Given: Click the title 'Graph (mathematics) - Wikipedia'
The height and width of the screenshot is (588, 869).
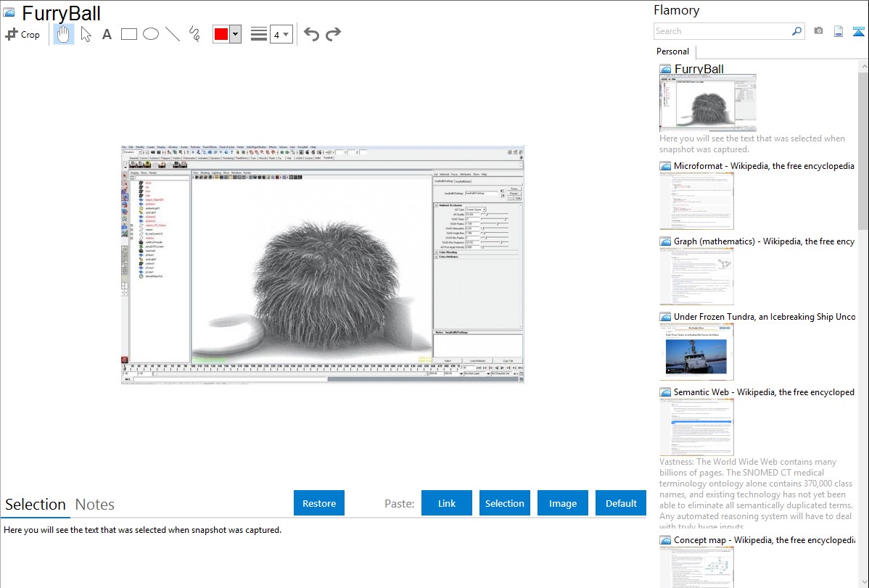Looking at the screenshot, I should click(764, 241).
